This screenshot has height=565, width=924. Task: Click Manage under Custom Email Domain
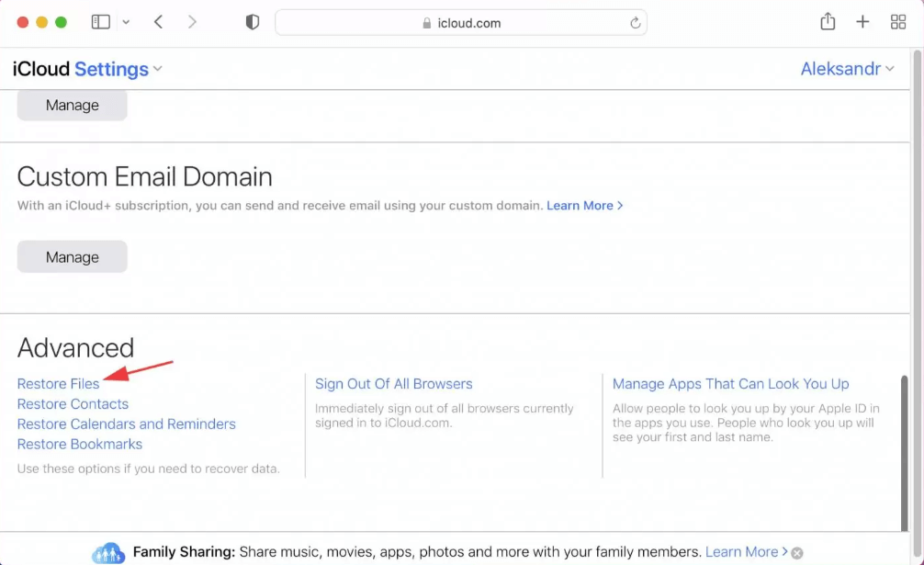tap(72, 257)
